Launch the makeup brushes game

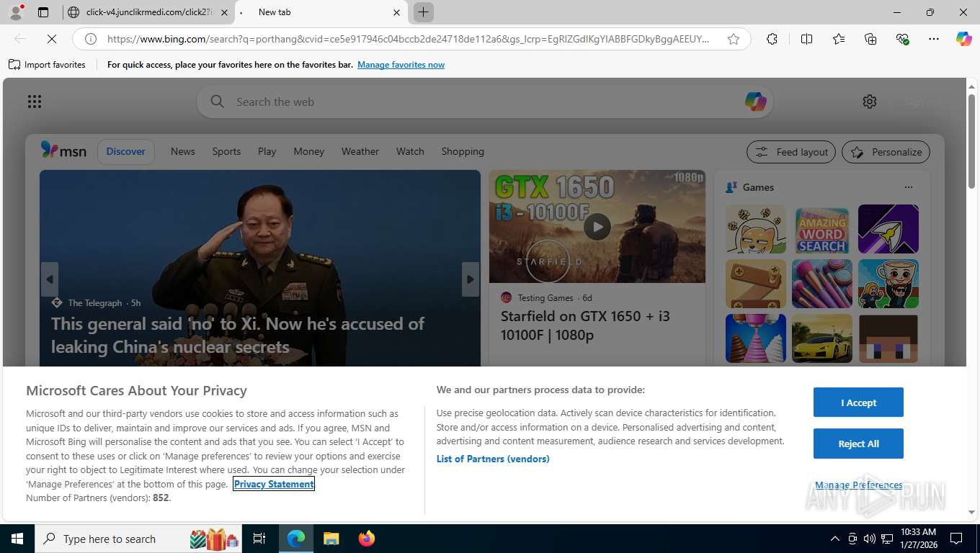[821, 284]
